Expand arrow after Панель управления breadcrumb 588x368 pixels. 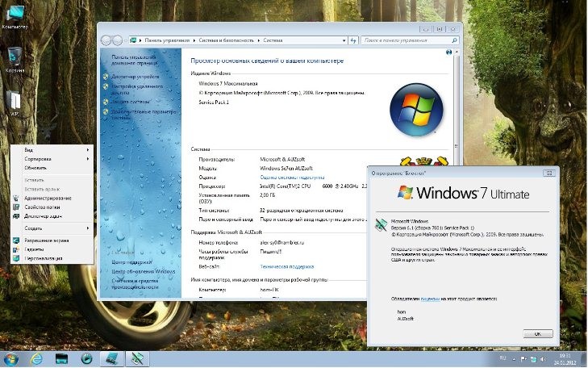tap(194, 40)
